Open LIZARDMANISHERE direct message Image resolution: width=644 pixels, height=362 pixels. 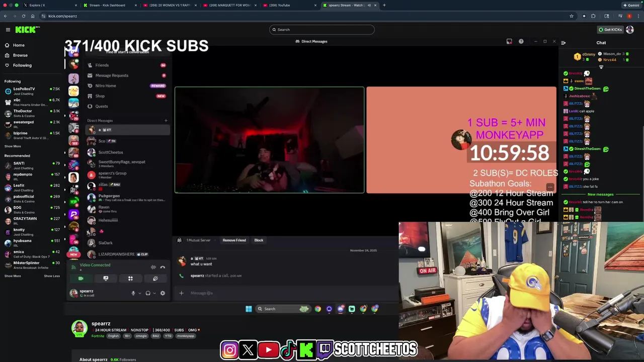click(127, 254)
